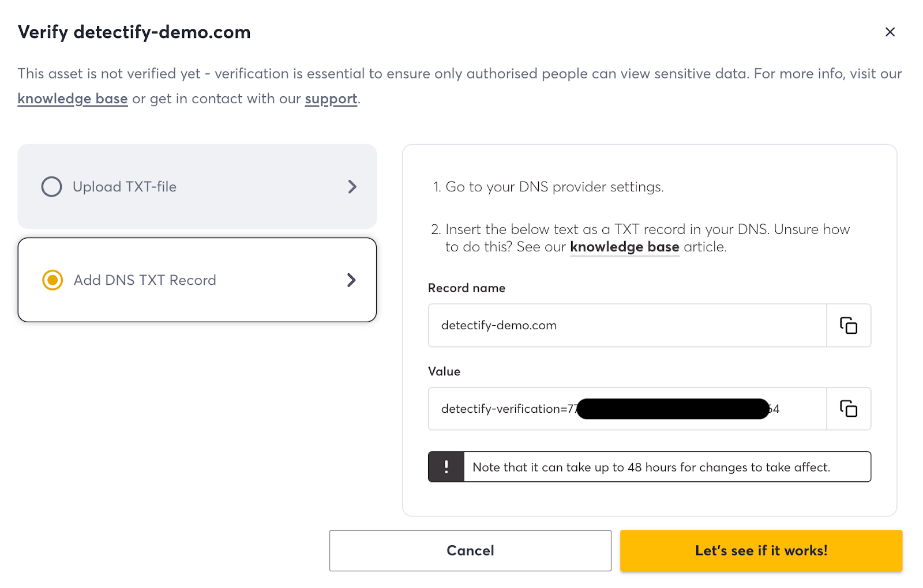Click the "Record name" field label
The width and height of the screenshot is (923, 588).
click(x=466, y=288)
